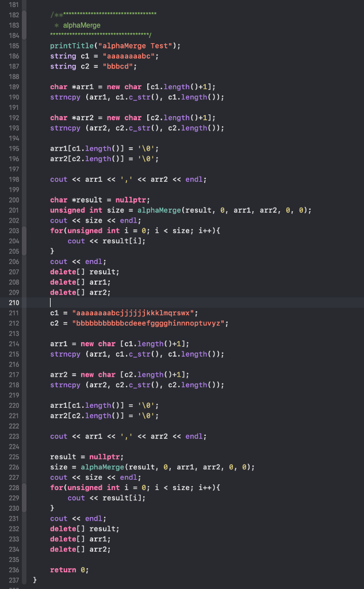Click "cout << result[i];" on line 229
The width and height of the screenshot is (364, 589).
click(107, 498)
